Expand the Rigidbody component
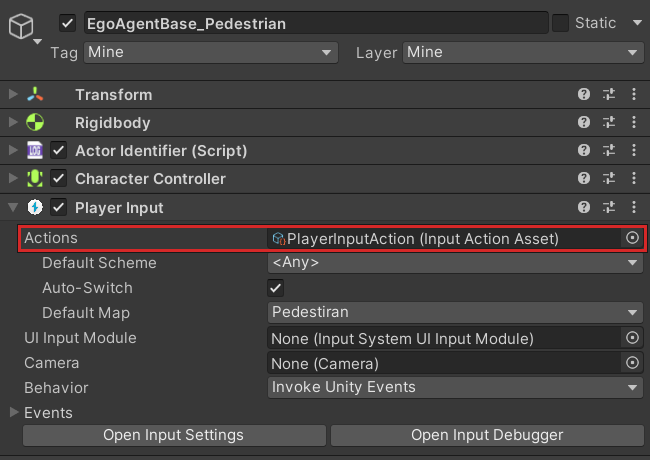650x460 pixels. pyautogui.click(x=13, y=122)
